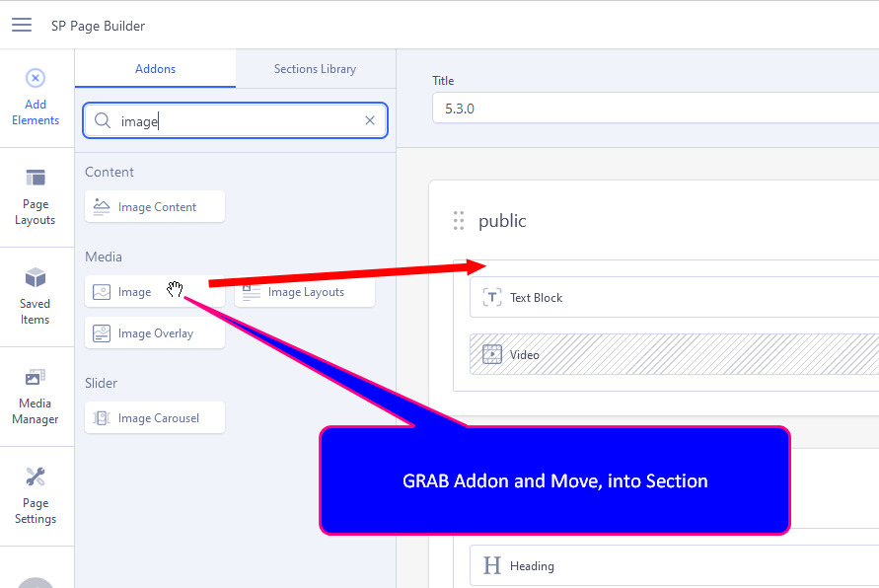Click the Slider category label

(x=101, y=383)
